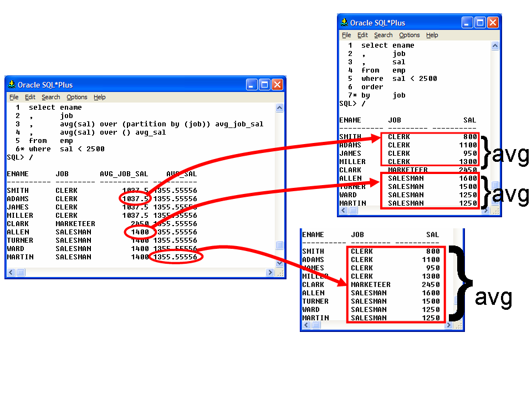Click the scroll-down arrow in the avg(sal) query window
The image size is (532, 399).
(279, 263)
